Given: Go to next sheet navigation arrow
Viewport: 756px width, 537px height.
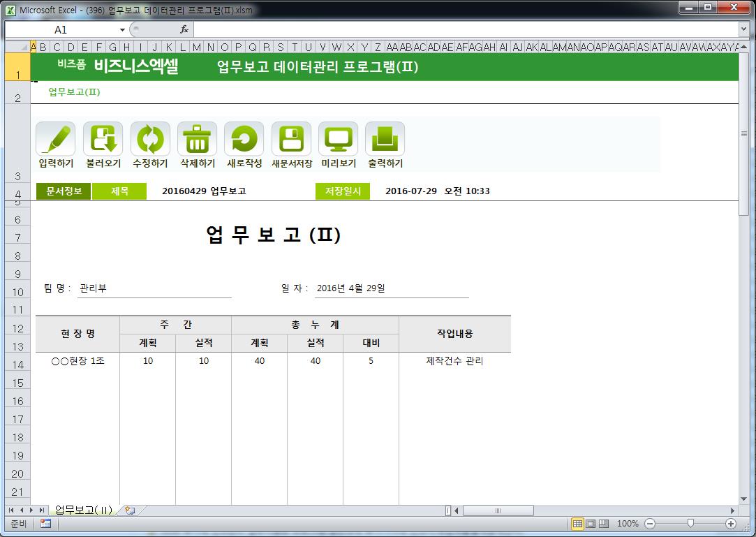Looking at the screenshot, I should click(31, 510).
